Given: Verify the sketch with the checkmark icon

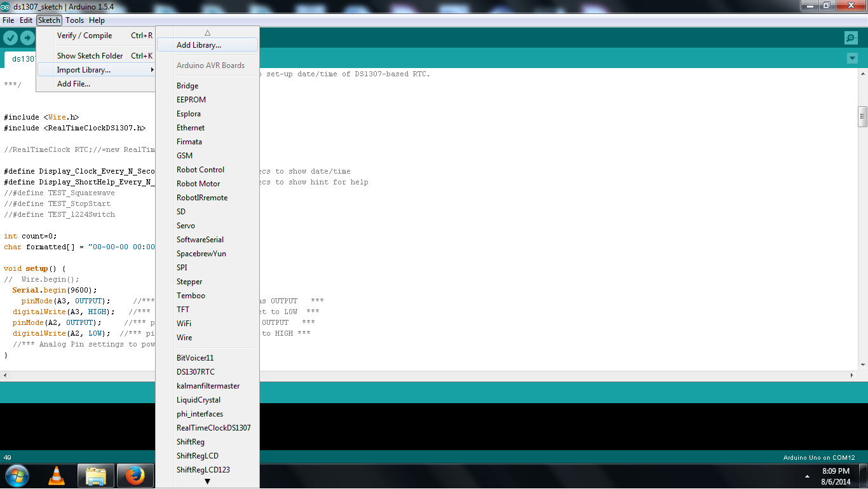Looking at the screenshot, I should pyautogui.click(x=10, y=38).
